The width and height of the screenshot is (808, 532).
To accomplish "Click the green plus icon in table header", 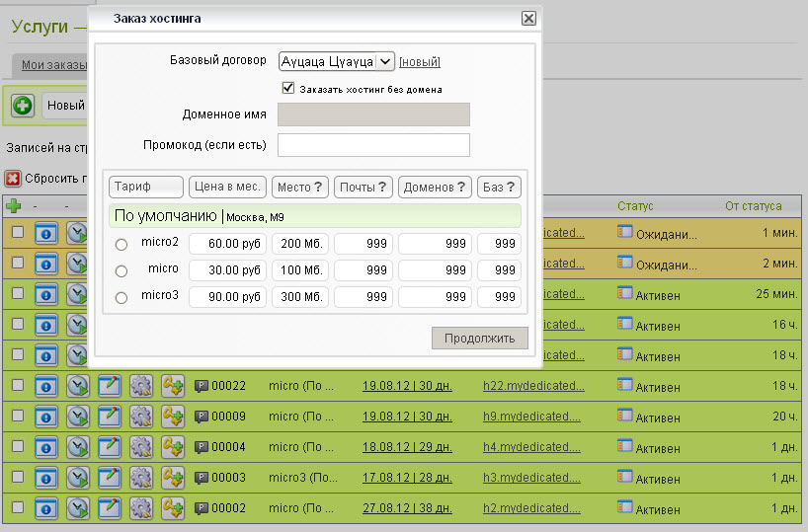I will coord(13,206).
